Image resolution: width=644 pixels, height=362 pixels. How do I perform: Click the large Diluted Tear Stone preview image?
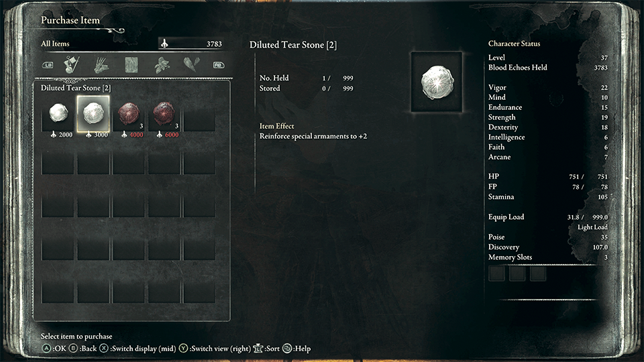point(437,82)
